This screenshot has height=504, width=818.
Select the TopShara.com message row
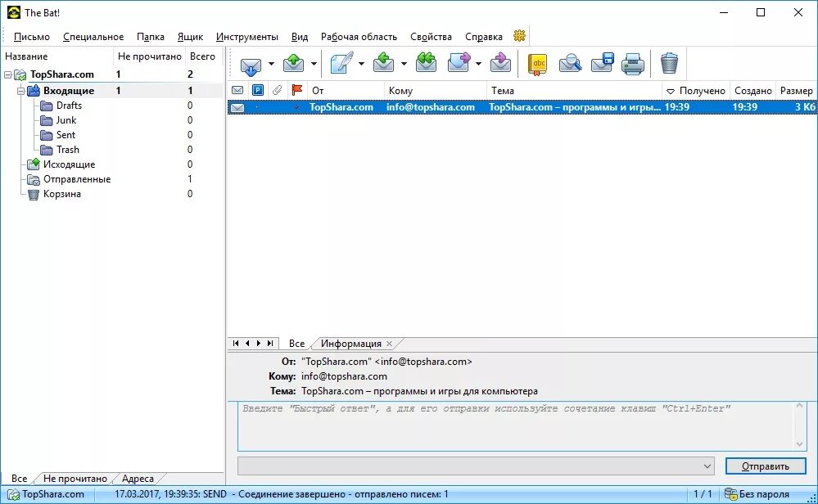(x=522, y=107)
